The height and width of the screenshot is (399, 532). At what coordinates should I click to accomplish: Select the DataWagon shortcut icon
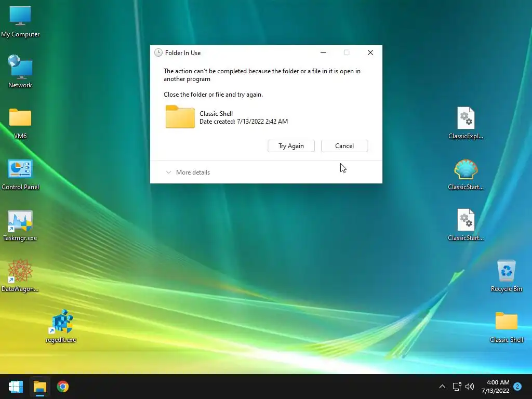click(20, 275)
